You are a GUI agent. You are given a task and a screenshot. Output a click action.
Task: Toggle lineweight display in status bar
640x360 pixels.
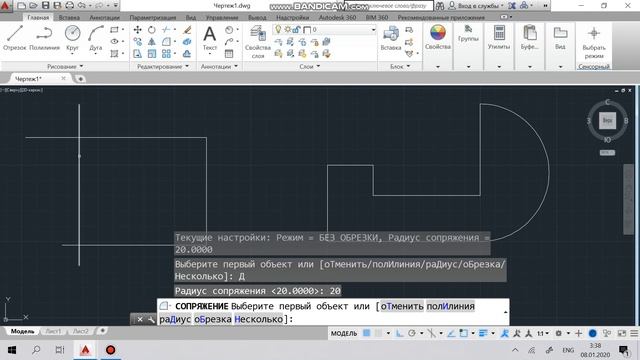(483, 333)
